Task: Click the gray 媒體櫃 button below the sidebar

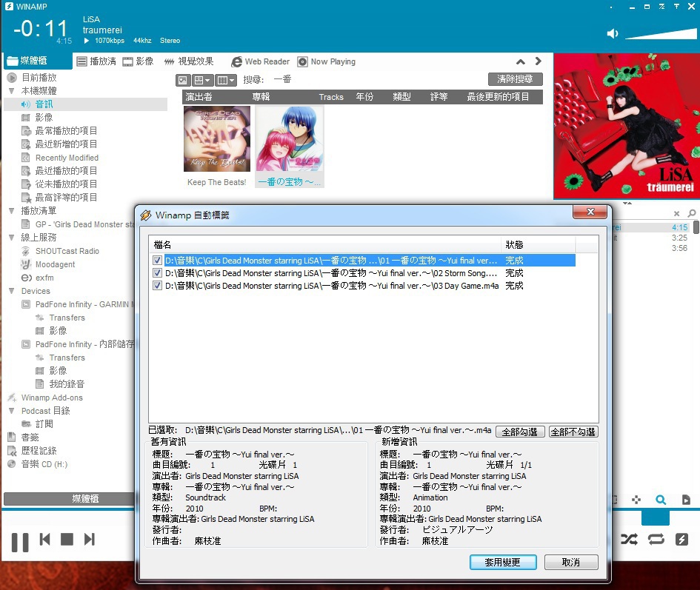Action: 69,499
